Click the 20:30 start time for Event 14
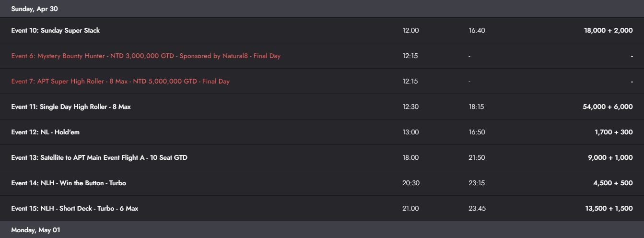Image resolution: width=644 pixels, height=238 pixels. [x=410, y=183]
